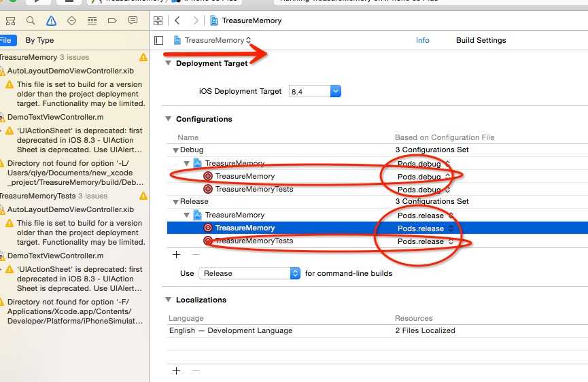Collapse TreasureMemory project under Release
Image resolution: width=588 pixels, height=382 pixels.
click(186, 215)
